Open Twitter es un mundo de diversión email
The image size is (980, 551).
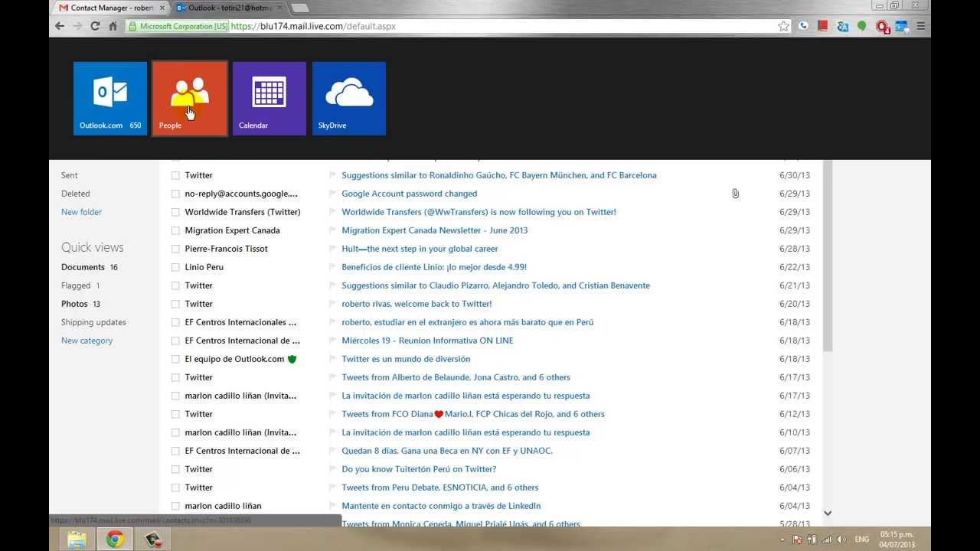point(406,359)
